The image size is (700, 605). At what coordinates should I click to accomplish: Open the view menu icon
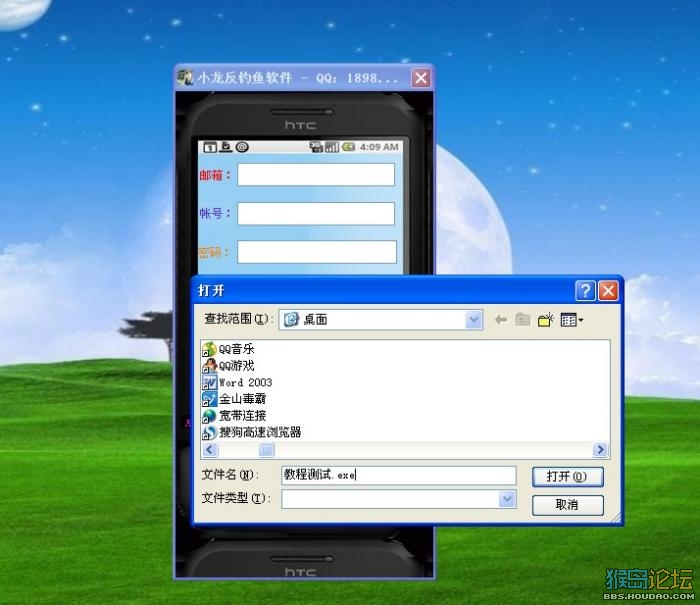[571, 320]
